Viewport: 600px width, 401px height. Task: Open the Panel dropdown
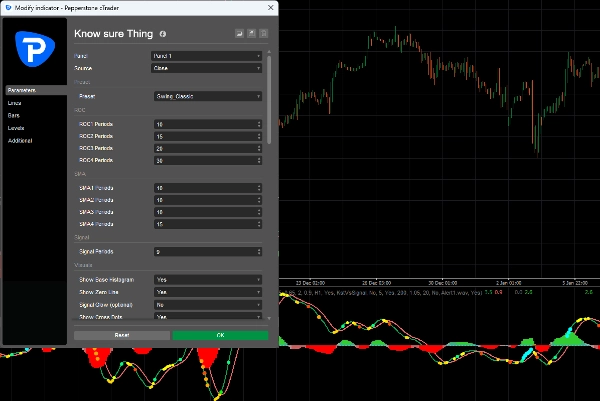[x=206, y=56]
